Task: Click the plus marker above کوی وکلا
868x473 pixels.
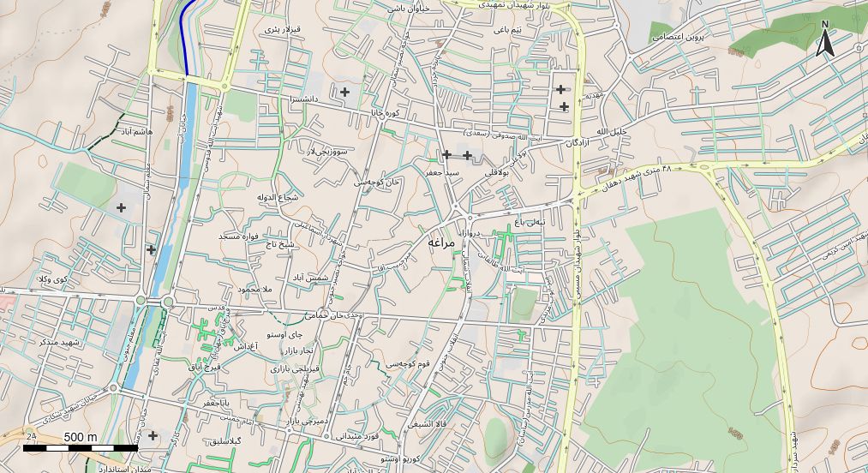Action: pos(151,250)
